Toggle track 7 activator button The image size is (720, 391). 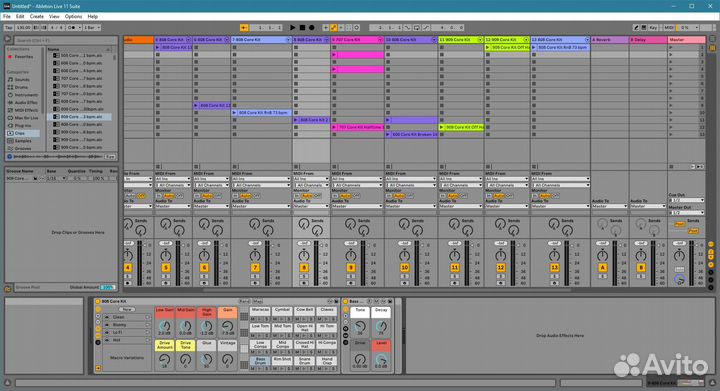coord(255,268)
